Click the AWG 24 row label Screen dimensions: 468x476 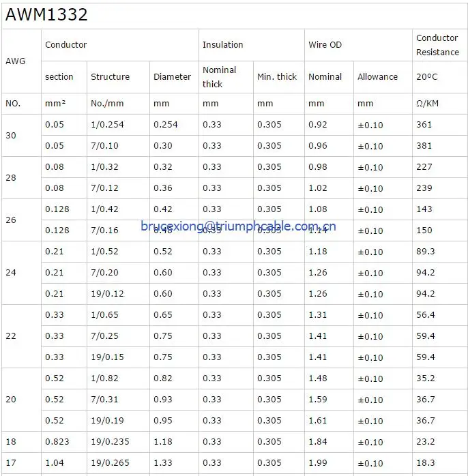click(x=11, y=273)
